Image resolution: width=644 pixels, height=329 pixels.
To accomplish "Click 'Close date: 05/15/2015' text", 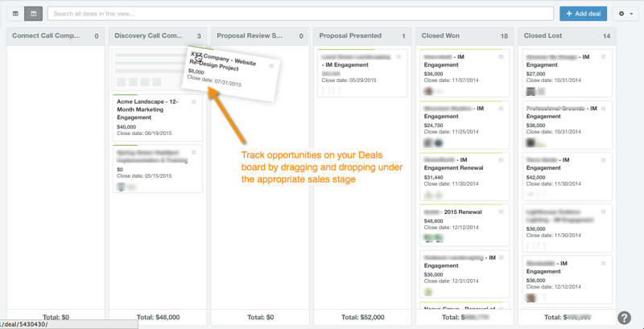I will (x=144, y=175).
